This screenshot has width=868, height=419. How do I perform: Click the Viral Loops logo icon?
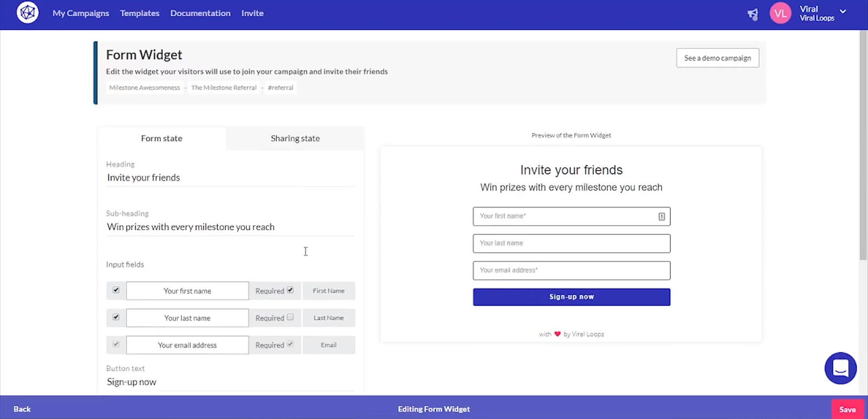pos(28,13)
